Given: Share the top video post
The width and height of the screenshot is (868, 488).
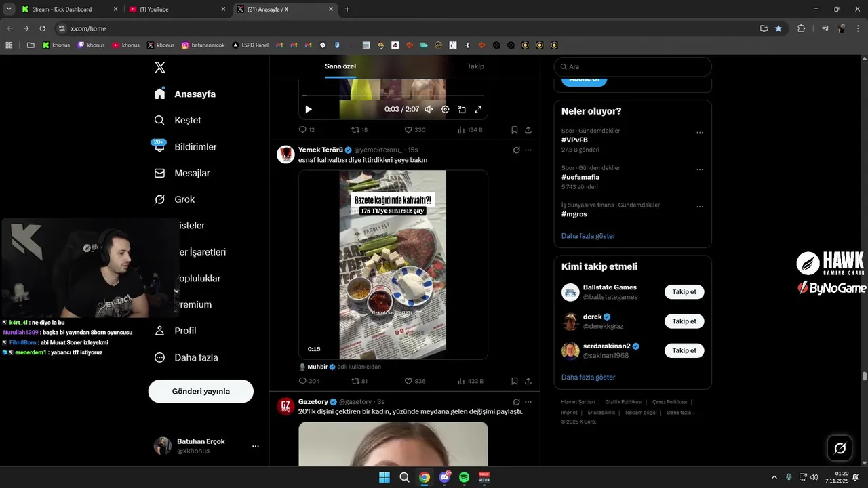Looking at the screenshot, I should click(528, 129).
